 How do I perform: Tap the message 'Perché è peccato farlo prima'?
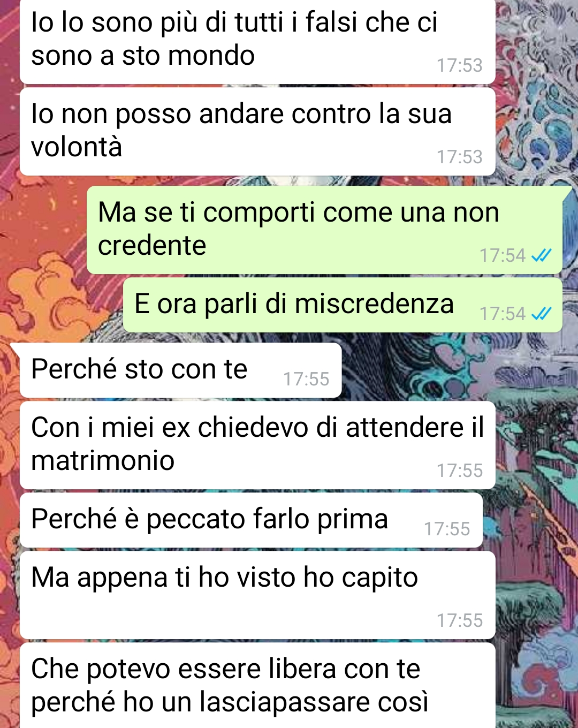[251, 520]
